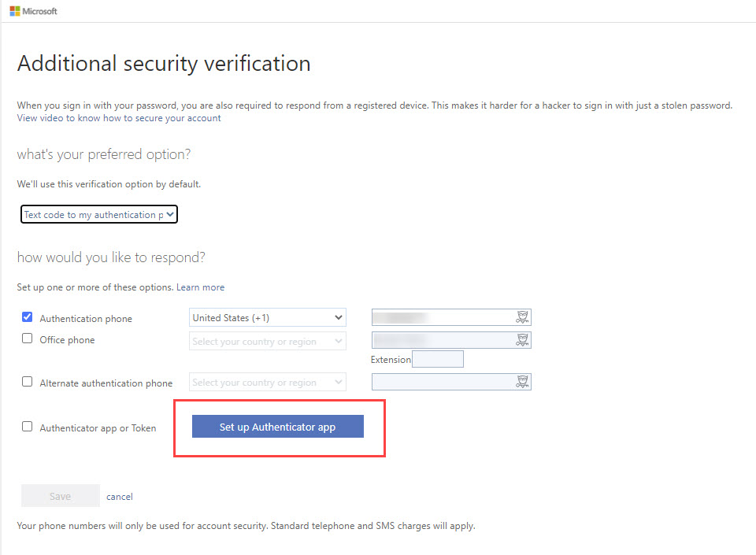The height and width of the screenshot is (555, 756).
Task: Enable the Office phone checkbox
Action: pyautogui.click(x=27, y=339)
